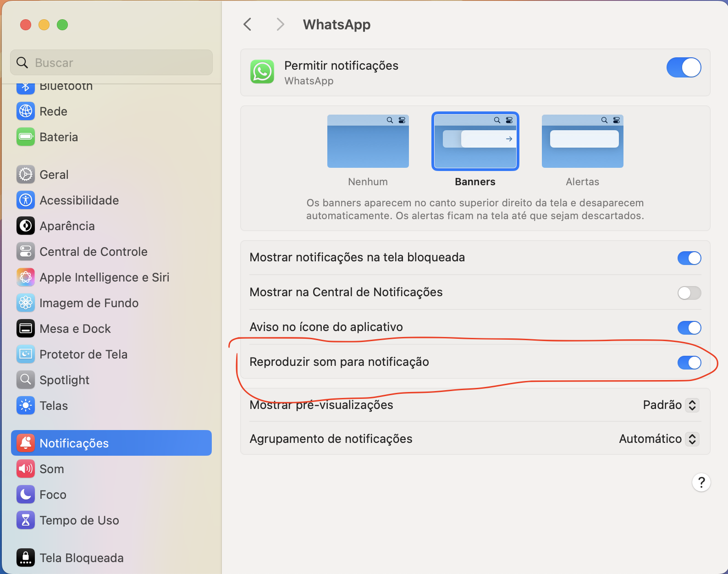Select the Nenhum alert style thumbnail
Screen dimensions: 728x574
pos(368,141)
